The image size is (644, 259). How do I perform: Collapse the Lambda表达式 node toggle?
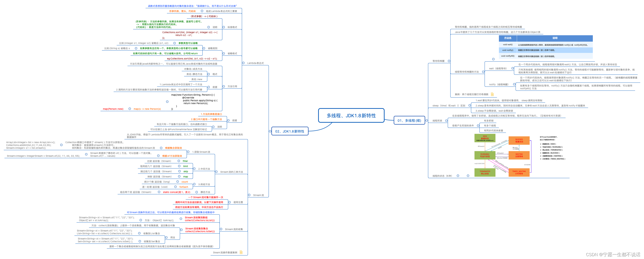[243, 63]
